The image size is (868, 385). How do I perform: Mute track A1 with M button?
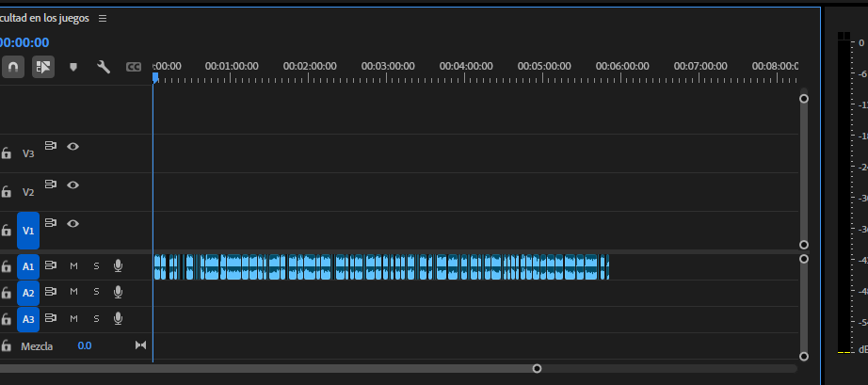click(x=73, y=266)
